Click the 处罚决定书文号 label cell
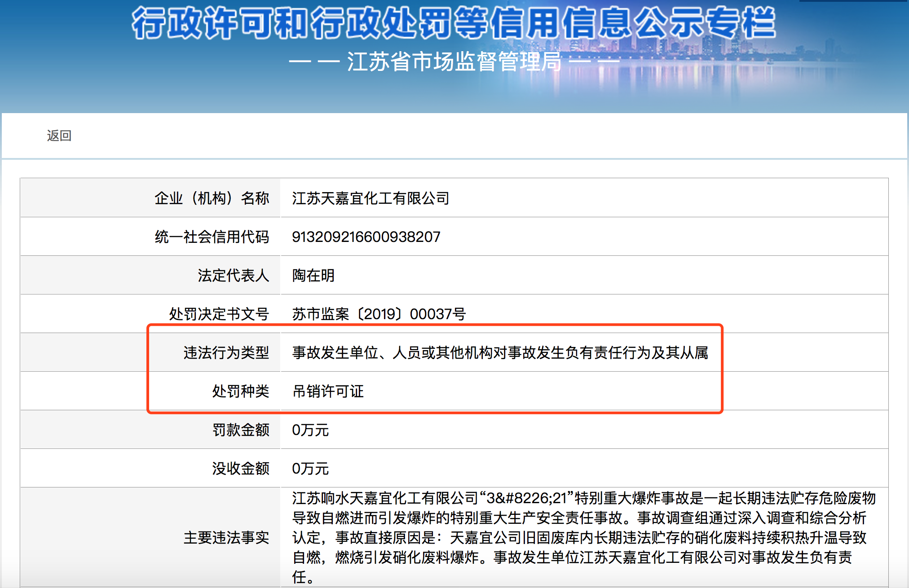Image resolution: width=909 pixels, height=588 pixels. click(219, 314)
